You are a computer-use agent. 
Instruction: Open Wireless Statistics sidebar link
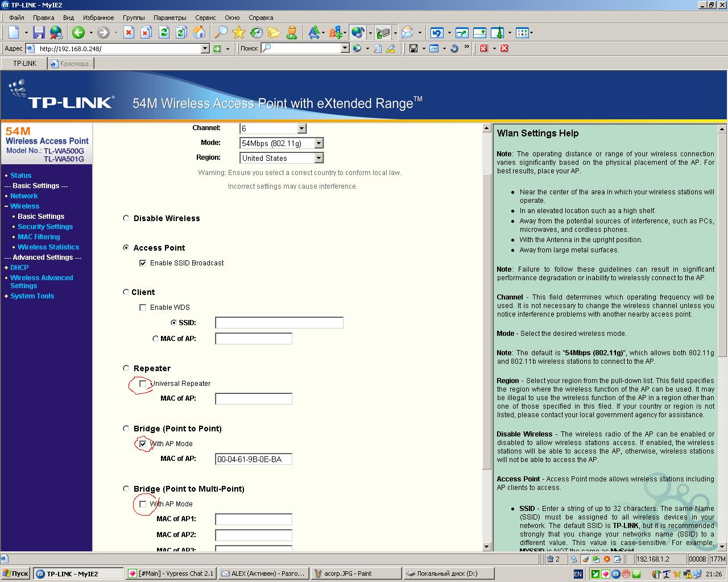point(48,247)
